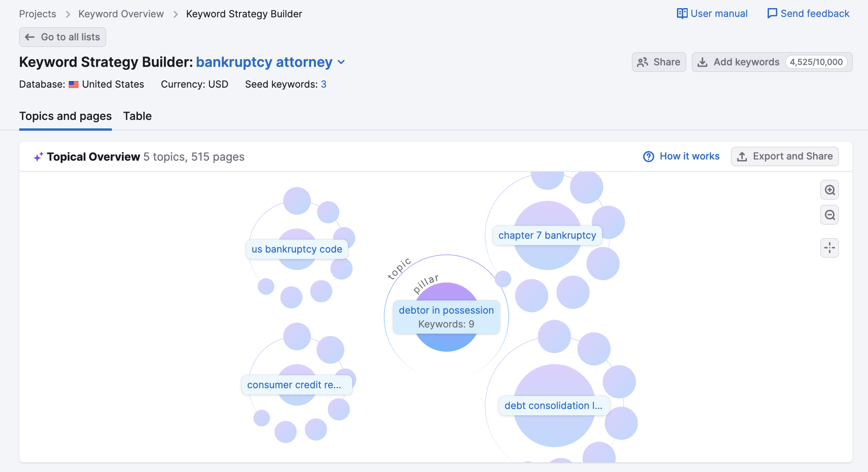Click the zoom out magnifier icon
The height and width of the screenshot is (472, 868).
(829, 215)
